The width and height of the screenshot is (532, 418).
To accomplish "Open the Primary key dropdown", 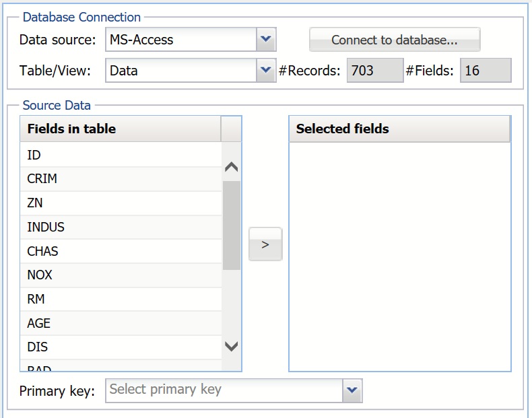I will coord(352,390).
